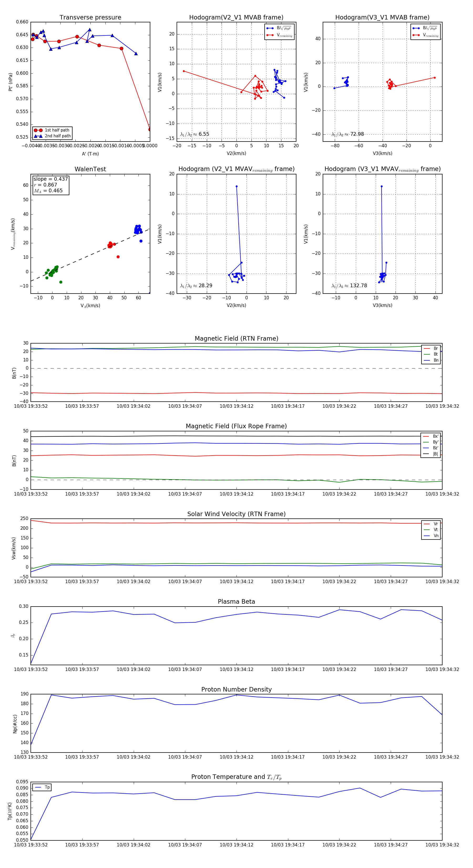Click "Solar Wind Velocity (RTN Frame)" title
This screenshot has width=473, height=868.
(236, 514)
